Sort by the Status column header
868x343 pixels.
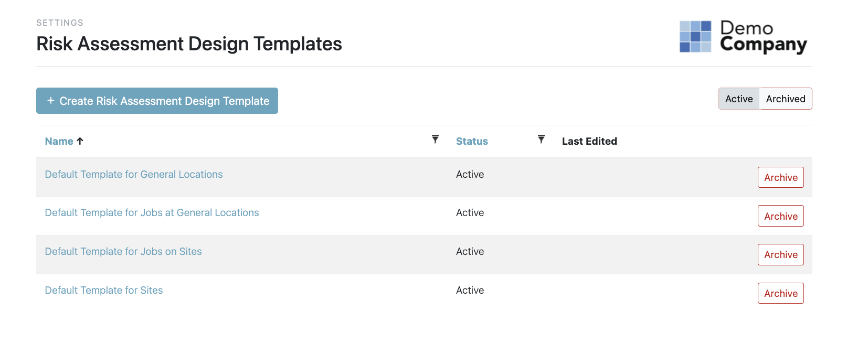point(472,141)
